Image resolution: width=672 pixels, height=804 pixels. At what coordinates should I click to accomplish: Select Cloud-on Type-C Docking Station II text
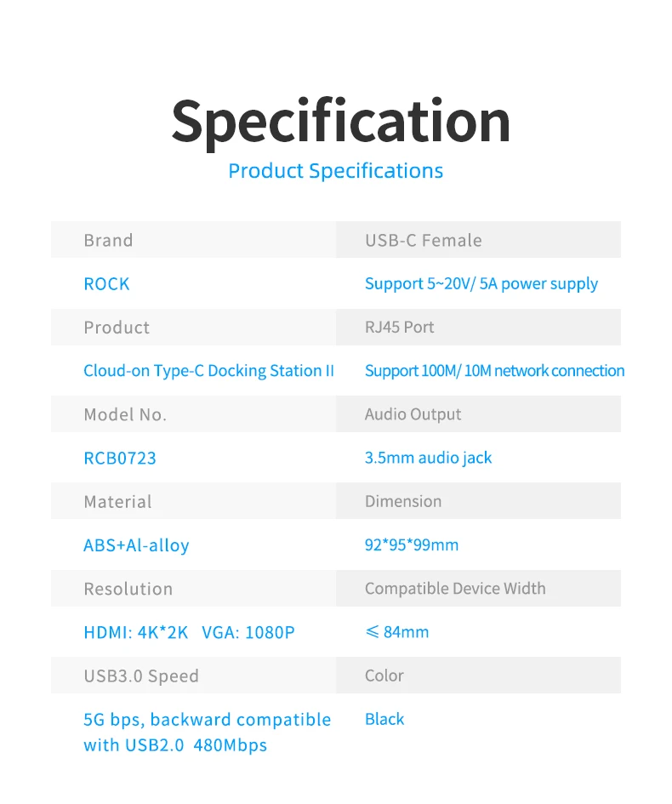[208, 370]
